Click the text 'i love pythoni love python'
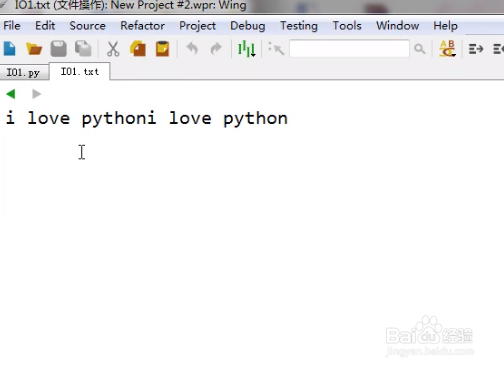 click(147, 118)
